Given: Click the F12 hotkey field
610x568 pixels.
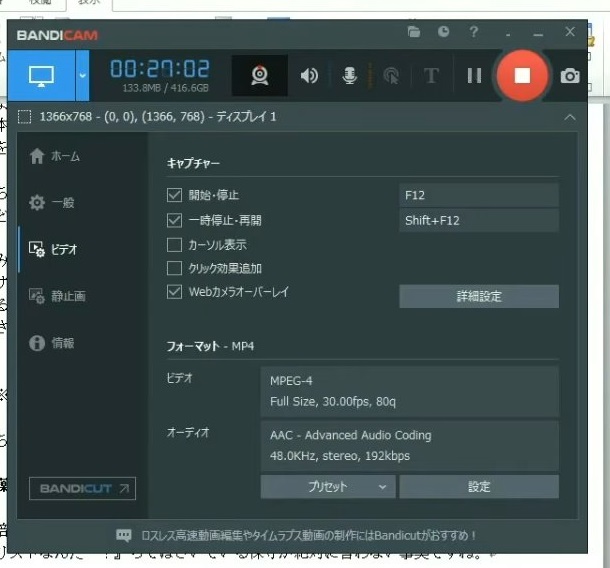Looking at the screenshot, I should coord(479,195).
